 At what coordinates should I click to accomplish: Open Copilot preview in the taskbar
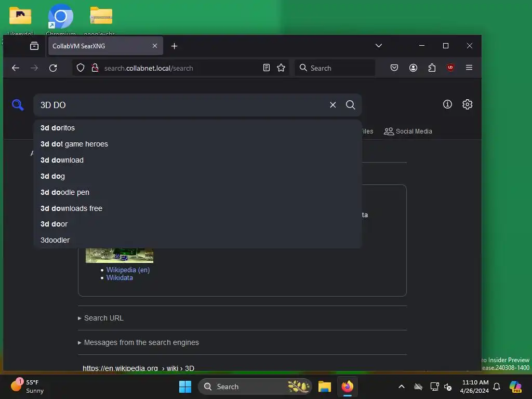[515, 387]
